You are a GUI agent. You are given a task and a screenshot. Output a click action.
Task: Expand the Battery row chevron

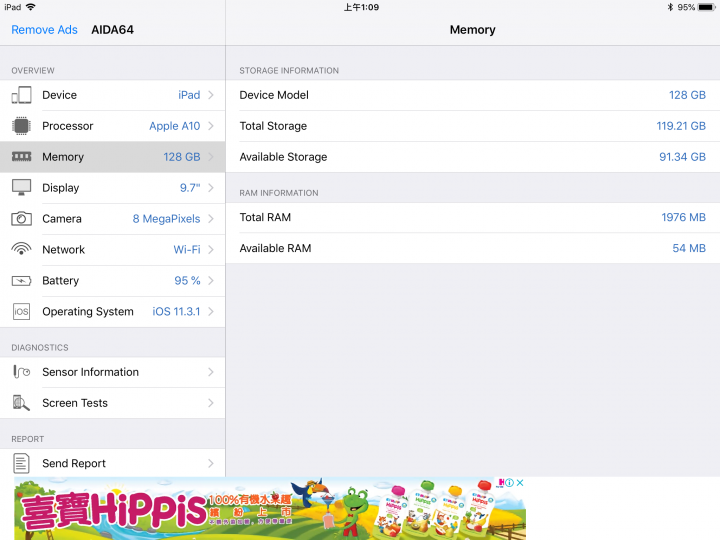point(211,281)
